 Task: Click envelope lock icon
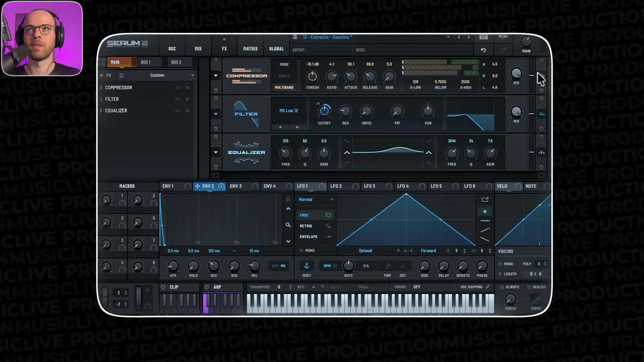pyautogui.click(x=288, y=199)
